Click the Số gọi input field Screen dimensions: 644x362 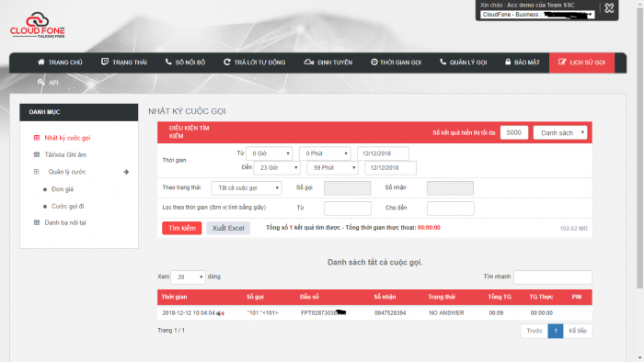pos(348,187)
